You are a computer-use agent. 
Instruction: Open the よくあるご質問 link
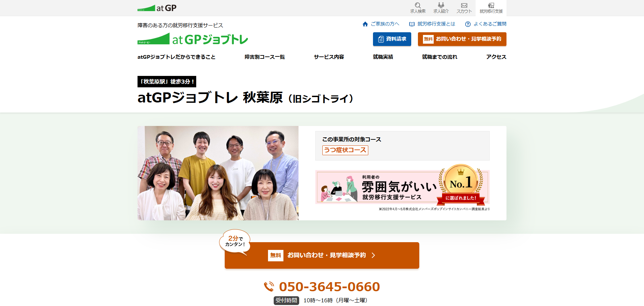[x=490, y=24]
